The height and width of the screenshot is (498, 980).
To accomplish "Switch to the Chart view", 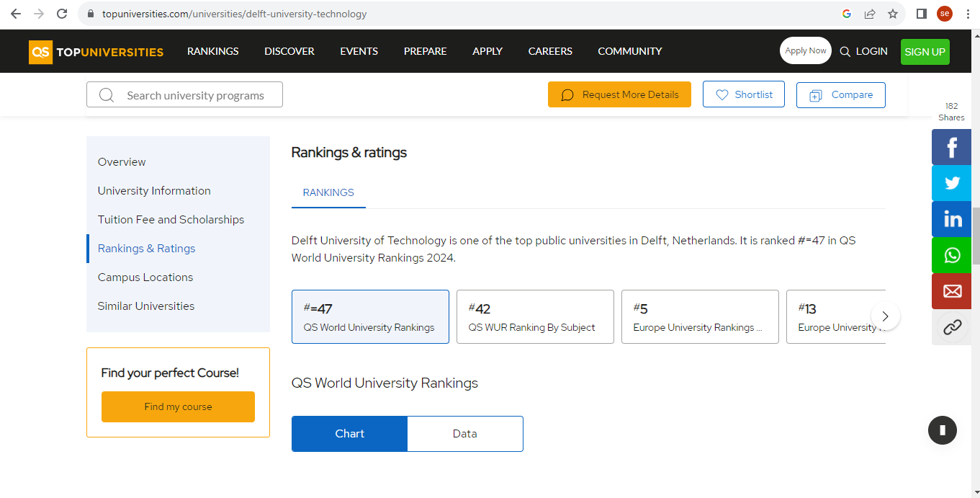I will (350, 434).
